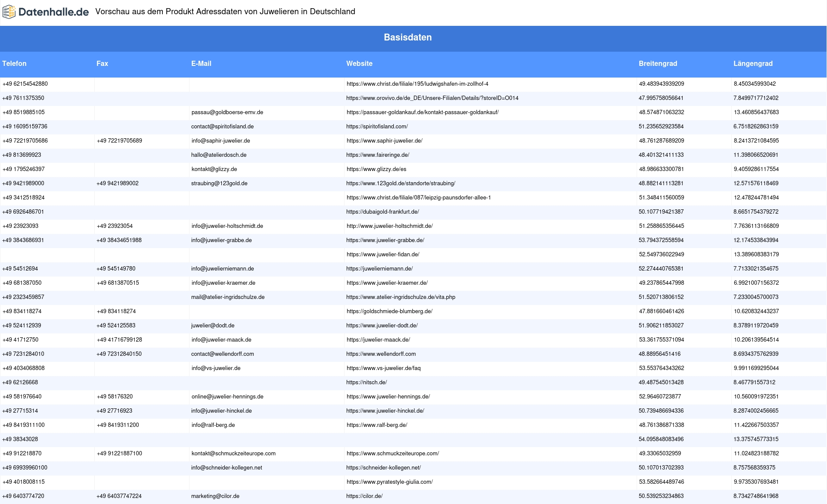Viewport: 827px width, 504px height.
Task: Click email marketing@cilor.de
Action: tap(215, 496)
